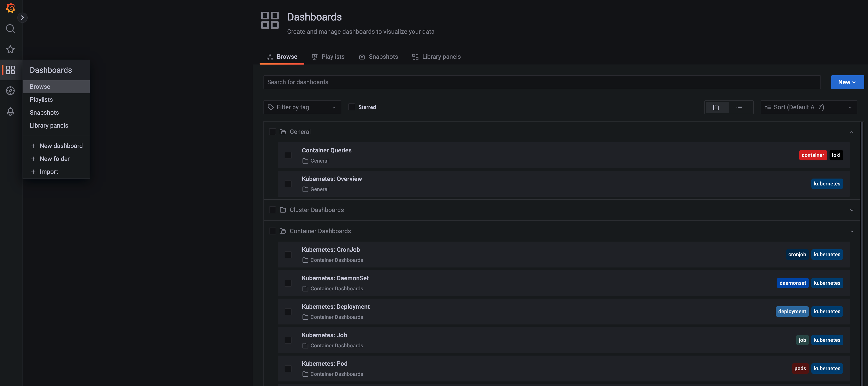Screen dimensions: 868x386
Task: Open the New button dropdown
Action: click(847, 82)
